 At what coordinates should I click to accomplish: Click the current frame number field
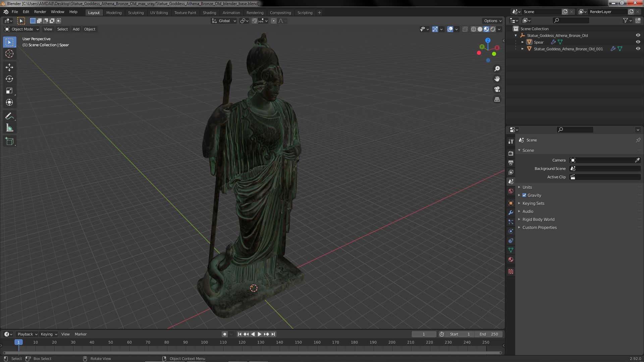[x=424, y=334]
